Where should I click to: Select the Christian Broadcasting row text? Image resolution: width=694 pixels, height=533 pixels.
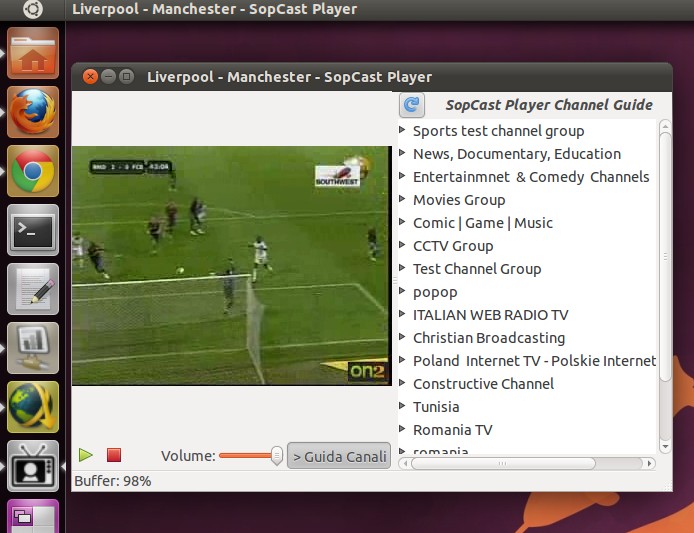tap(489, 338)
